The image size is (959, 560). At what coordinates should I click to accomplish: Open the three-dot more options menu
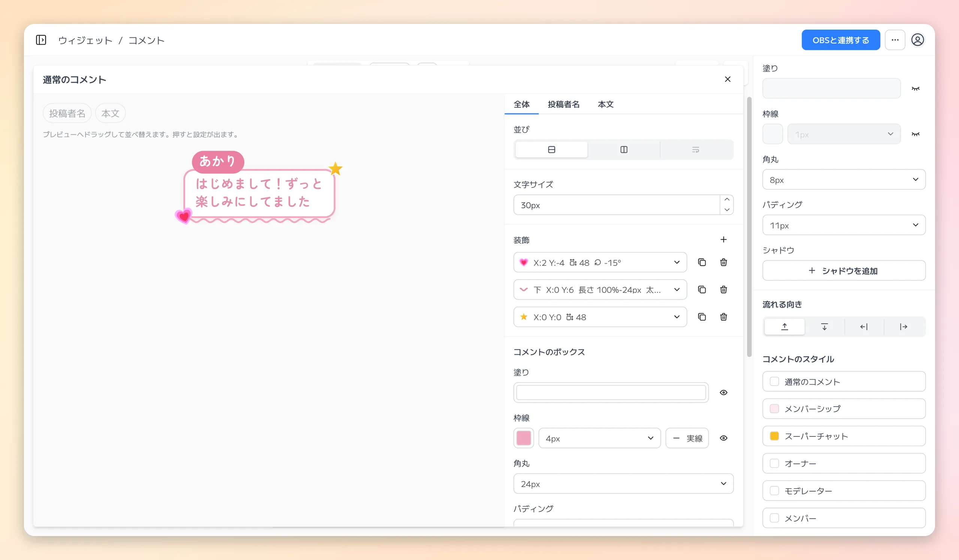pos(895,40)
